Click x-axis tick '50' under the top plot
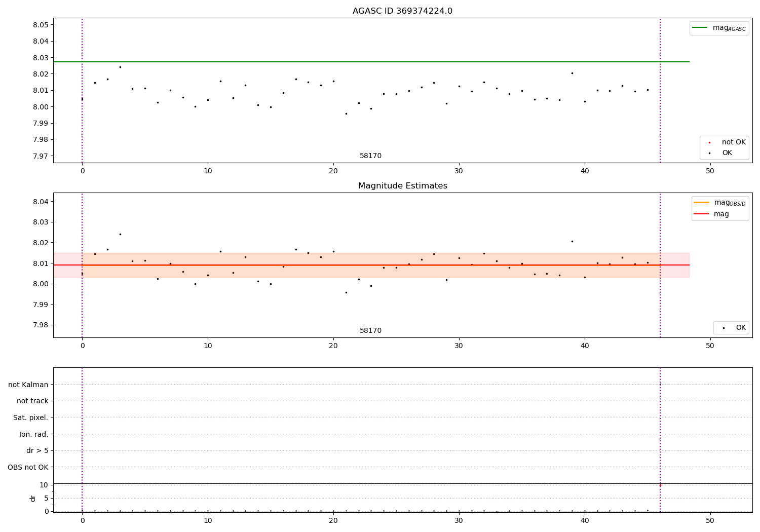 [x=710, y=171]
